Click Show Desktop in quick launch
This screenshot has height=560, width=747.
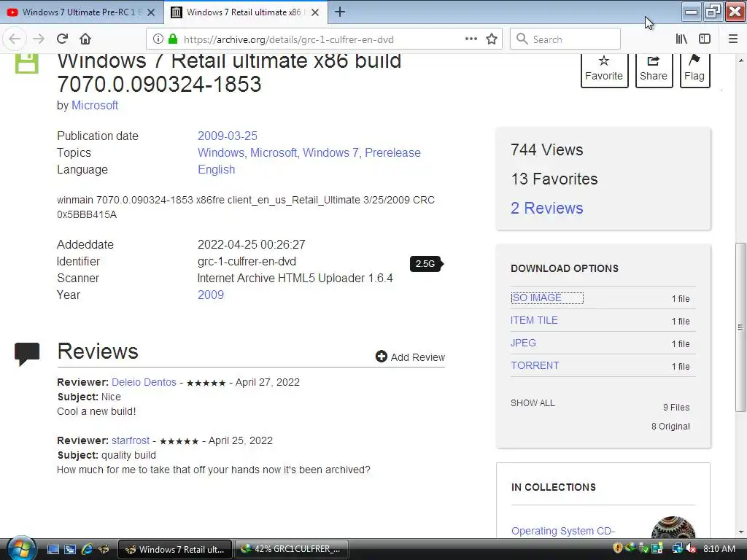tap(53, 550)
